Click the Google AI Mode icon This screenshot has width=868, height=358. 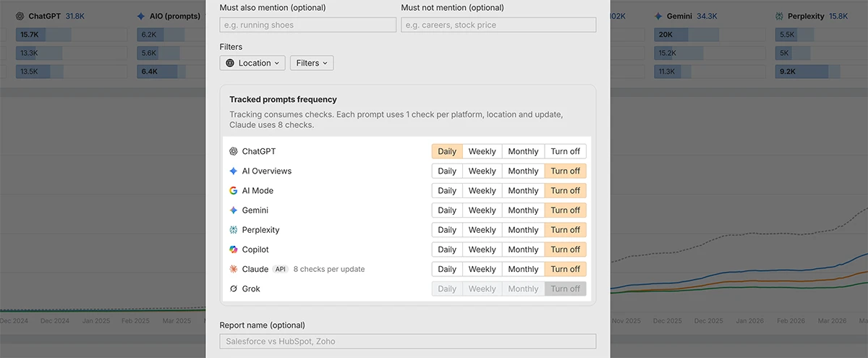click(x=234, y=191)
